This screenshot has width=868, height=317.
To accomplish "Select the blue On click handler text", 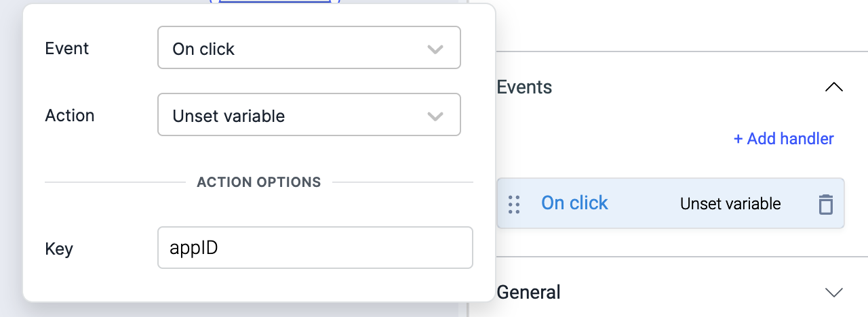I will coord(574,203).
